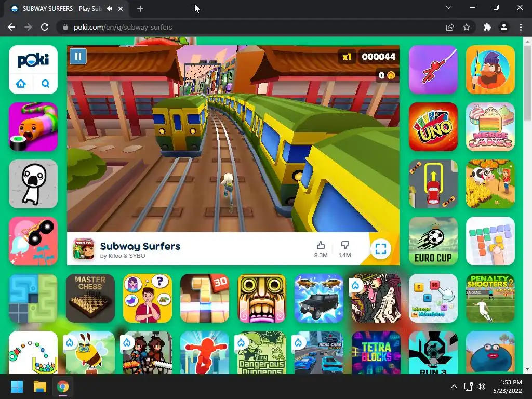
Task: Open Chrome three-dot menu
Action: click(x=521, y=27)
